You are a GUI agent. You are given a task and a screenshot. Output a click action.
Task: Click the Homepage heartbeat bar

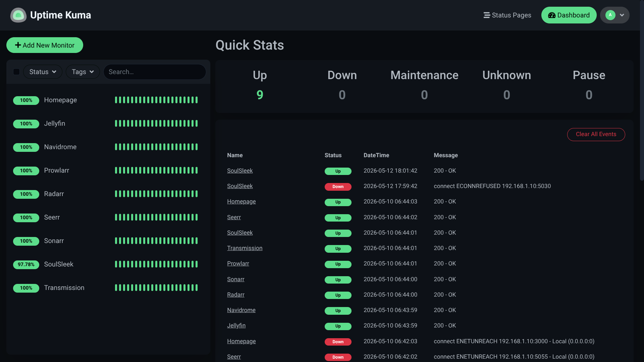[156, 100]
